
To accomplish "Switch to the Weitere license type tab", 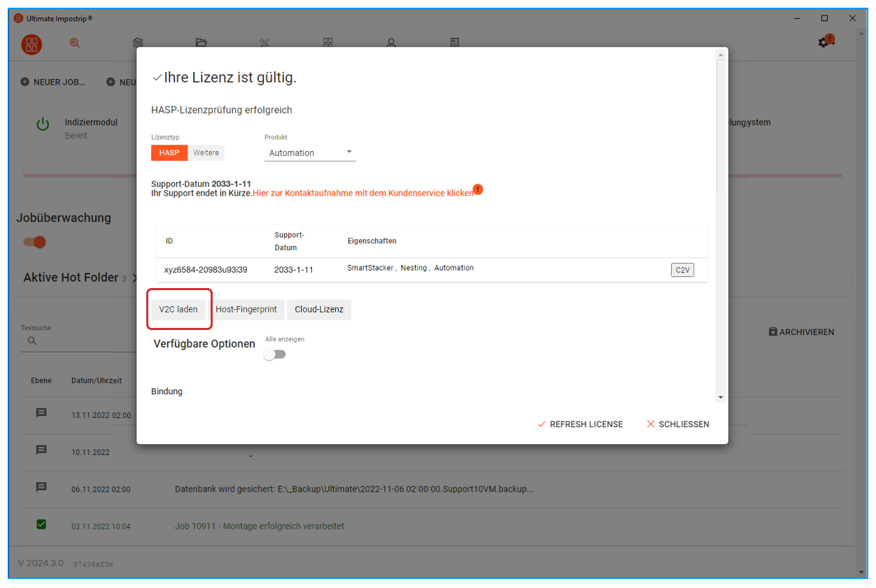I will [206, 152].
